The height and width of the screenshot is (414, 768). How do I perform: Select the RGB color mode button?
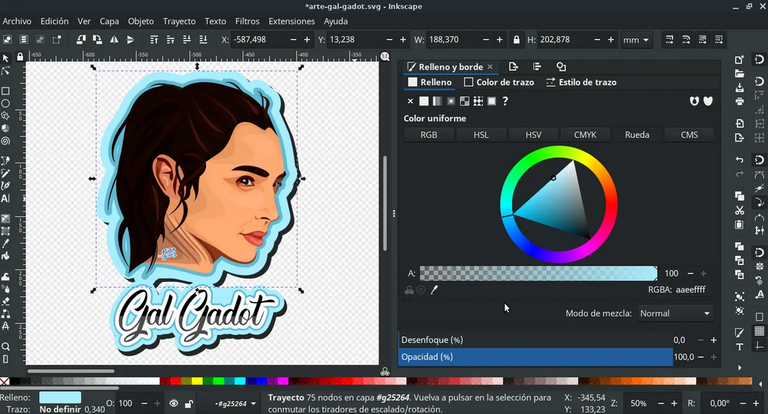coord(429,135)
